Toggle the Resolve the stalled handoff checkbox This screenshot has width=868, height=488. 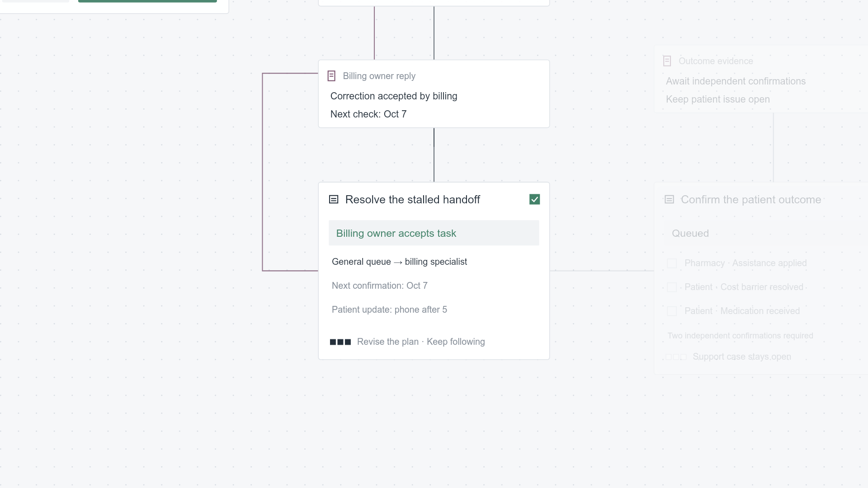click(x=534, y=199)
